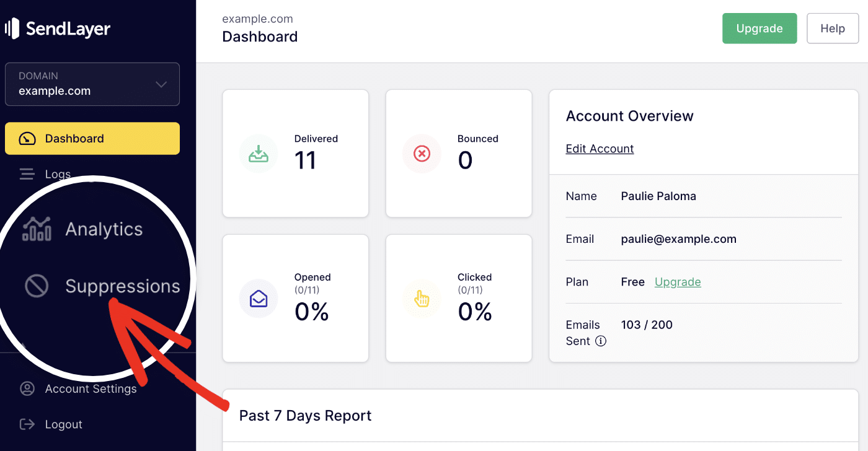868x451 pixels.
Task: Click the Opened envelope icon
Action: [259, 298]
